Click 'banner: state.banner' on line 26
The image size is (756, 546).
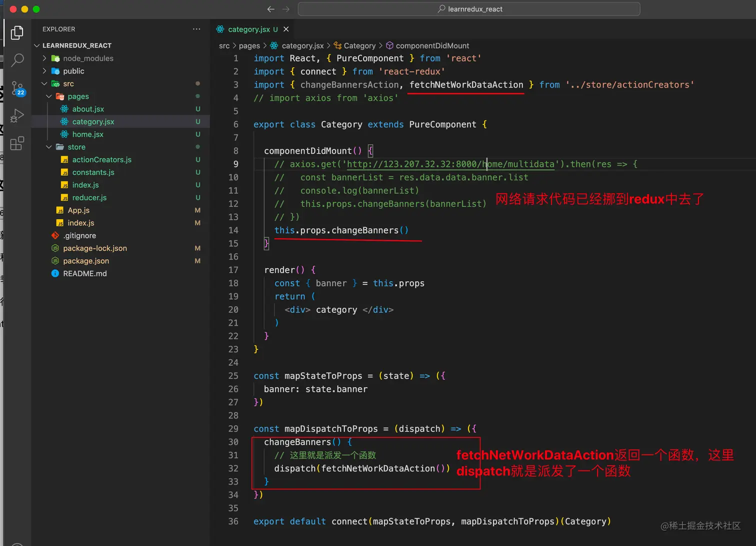(x=315, y=389)
